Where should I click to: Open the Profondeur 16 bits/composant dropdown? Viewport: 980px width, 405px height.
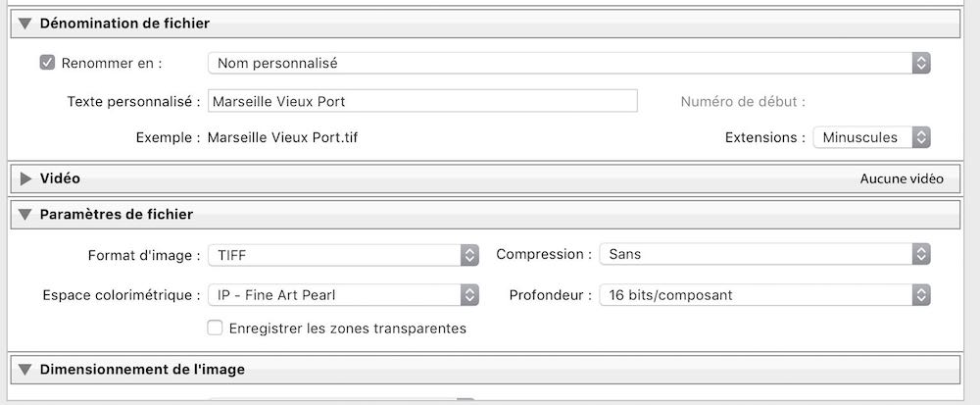click(764, 294)
